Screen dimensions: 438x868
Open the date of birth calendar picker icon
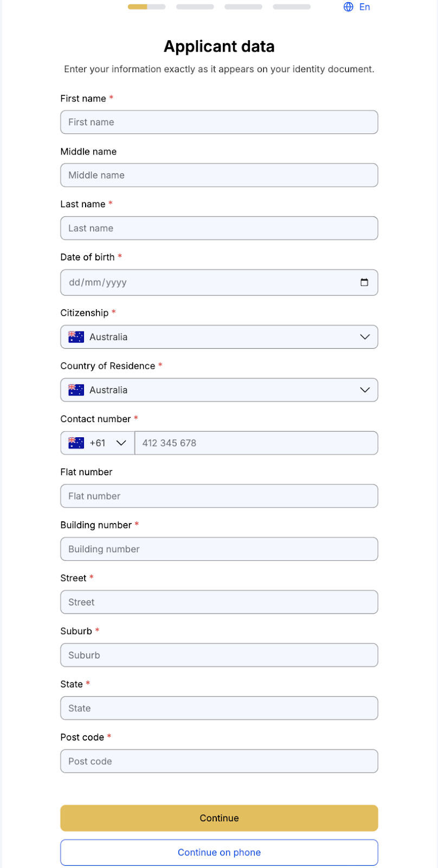tap(364, 282)
